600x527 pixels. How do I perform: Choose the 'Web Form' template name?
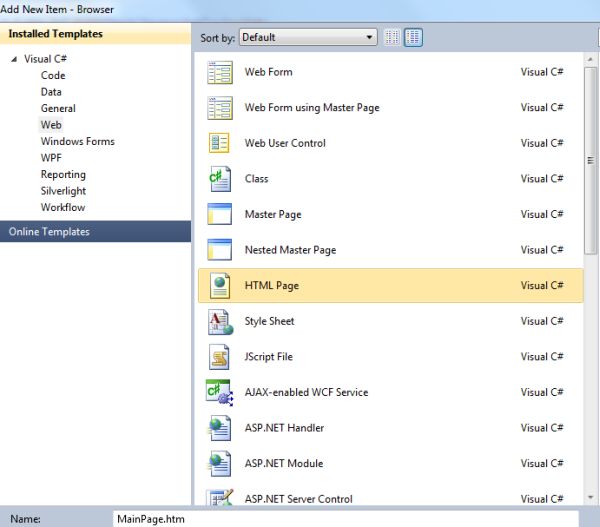pyautogui.click(x=269, y=72)
